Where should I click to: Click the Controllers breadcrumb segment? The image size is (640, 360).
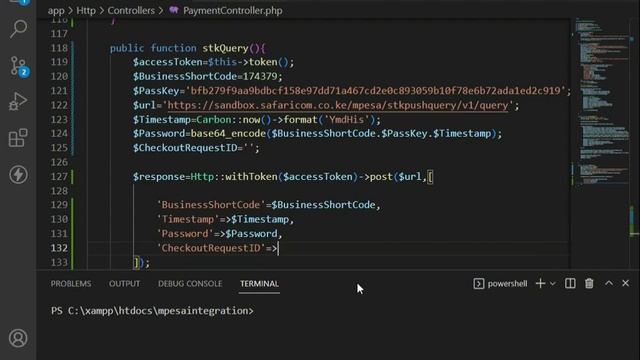click(131, 11)
